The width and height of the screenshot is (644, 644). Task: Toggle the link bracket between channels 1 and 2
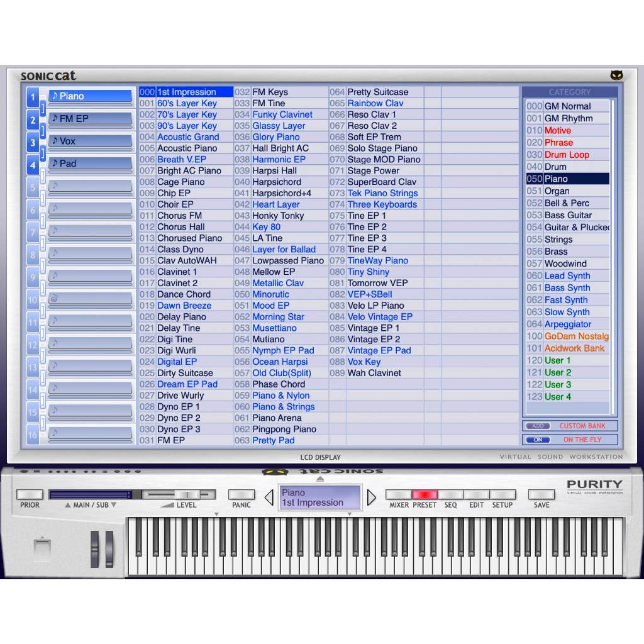click(x=43, y=109)
